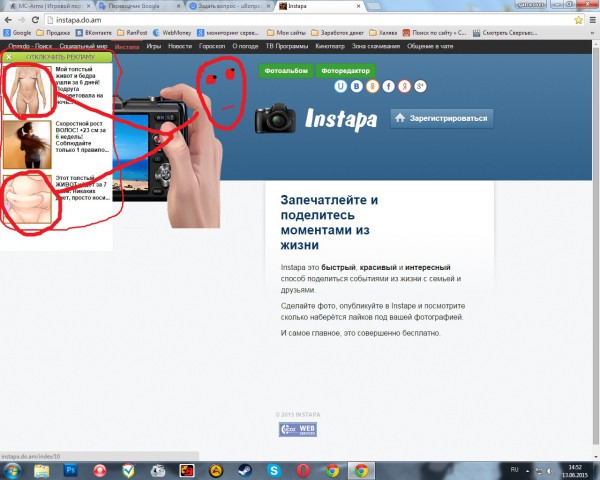Viewport: 600px width, 480px height.
Task: Switch to MC-Arms browser tab
Action: coord(50,6)
